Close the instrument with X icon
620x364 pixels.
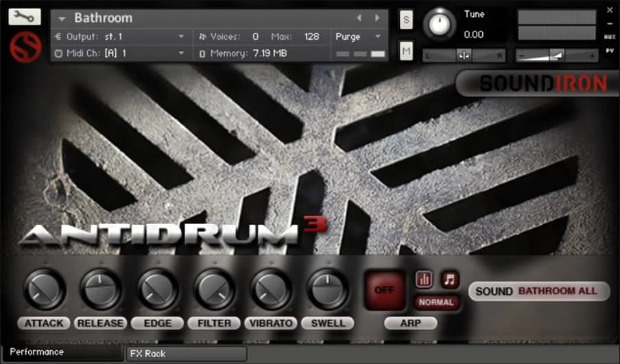click(610, 11)
